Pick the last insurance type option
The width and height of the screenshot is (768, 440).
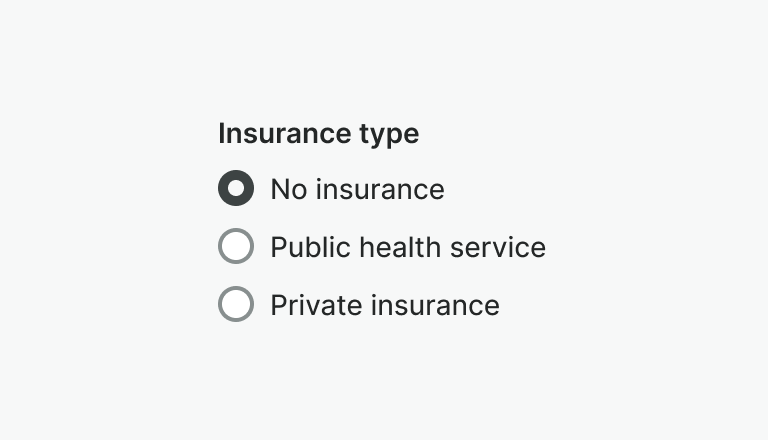pyautogui.click(x=236, y=305)
